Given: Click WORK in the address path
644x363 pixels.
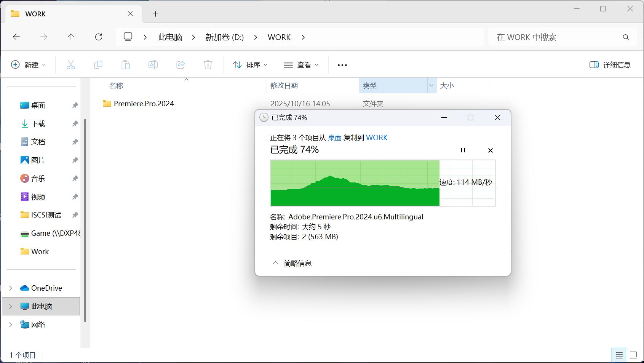Looking at the screenshot, I should (279, 37).
